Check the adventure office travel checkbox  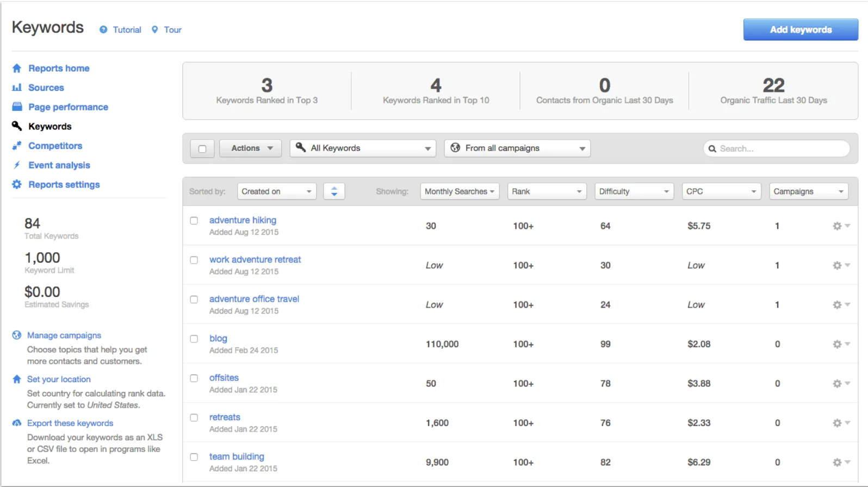(194, 299)
